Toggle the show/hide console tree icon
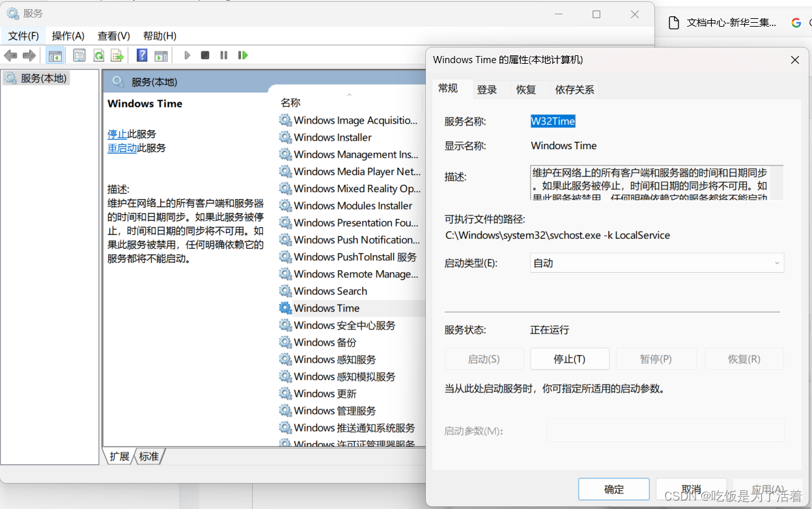This screenshot has width=812, height=509. click(x=55, y=55)
